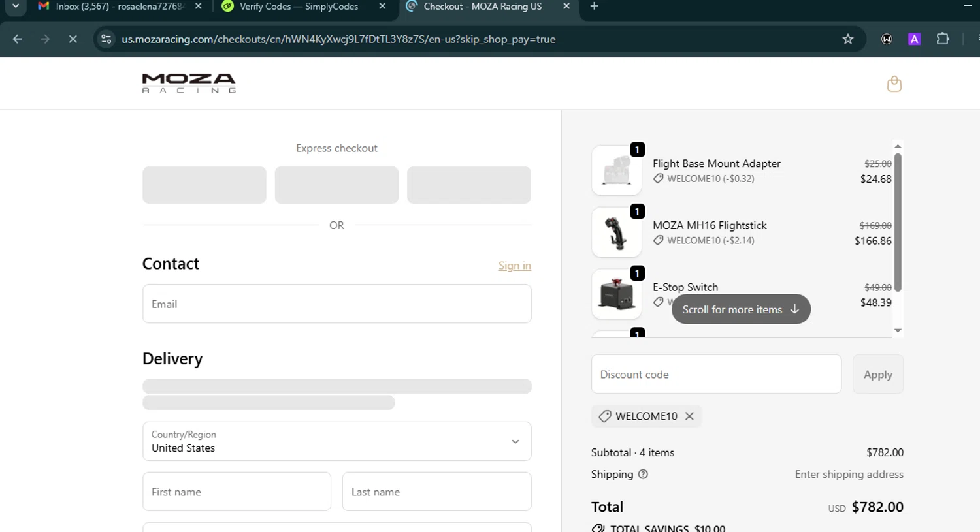Click the Flight Base Mount Adapter name
This screenshot has width=980, height=532.
pos(717,164)
